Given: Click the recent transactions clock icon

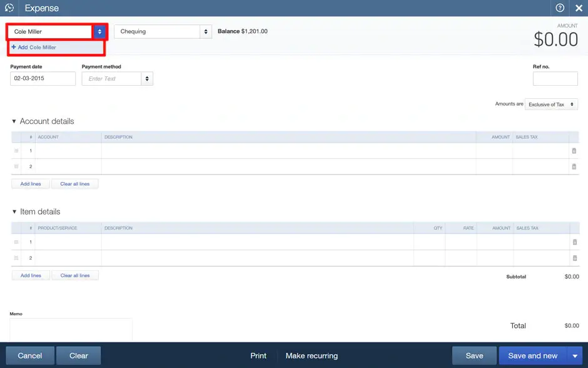Looking at the screenshot, I should pos(9,8).
